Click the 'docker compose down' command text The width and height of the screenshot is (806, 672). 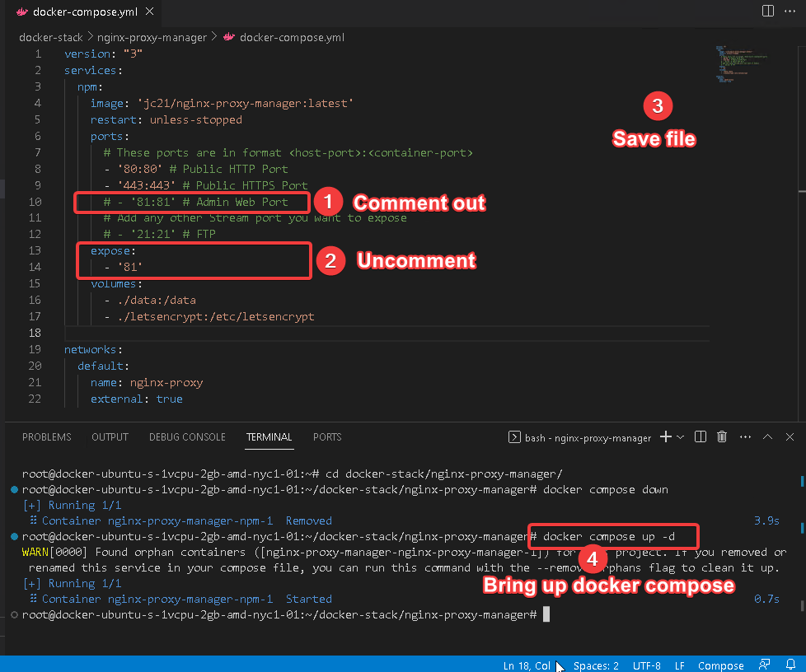[606, 490]
